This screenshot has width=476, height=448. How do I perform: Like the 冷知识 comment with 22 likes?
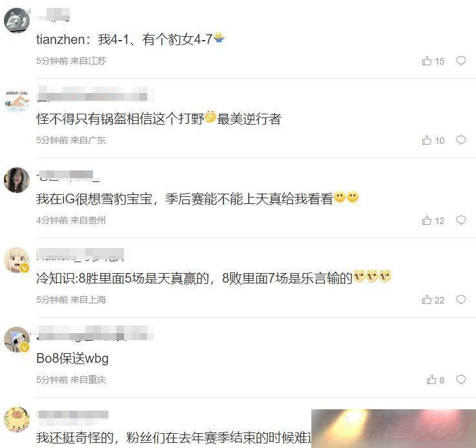433,300
